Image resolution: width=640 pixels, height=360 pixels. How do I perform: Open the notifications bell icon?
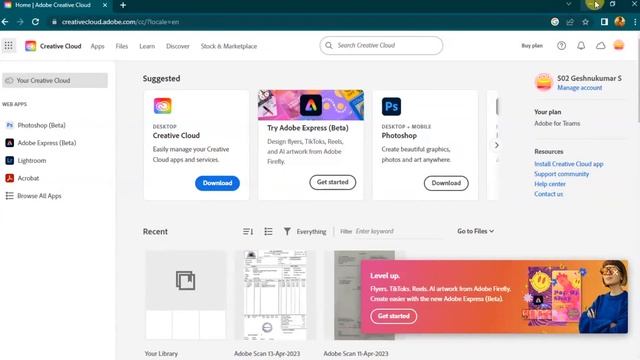(x=581, y=46)
